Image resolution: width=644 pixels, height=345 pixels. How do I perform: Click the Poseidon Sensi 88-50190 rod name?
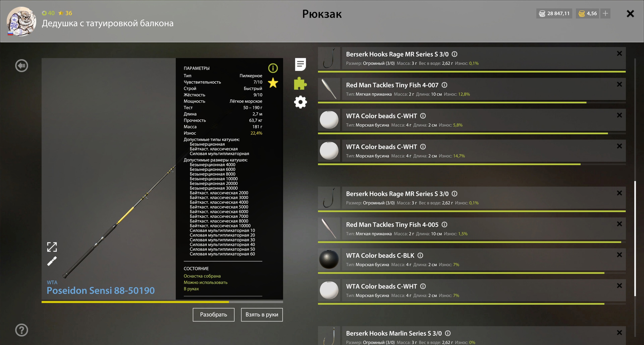coord(101,291)
